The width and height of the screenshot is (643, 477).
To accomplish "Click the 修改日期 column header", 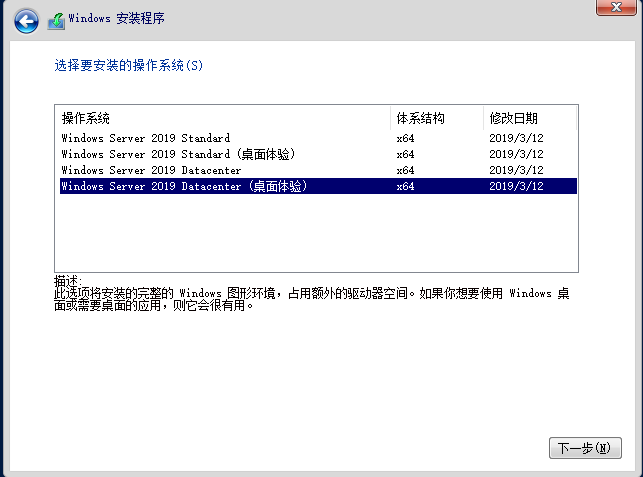I will [530, 118].
